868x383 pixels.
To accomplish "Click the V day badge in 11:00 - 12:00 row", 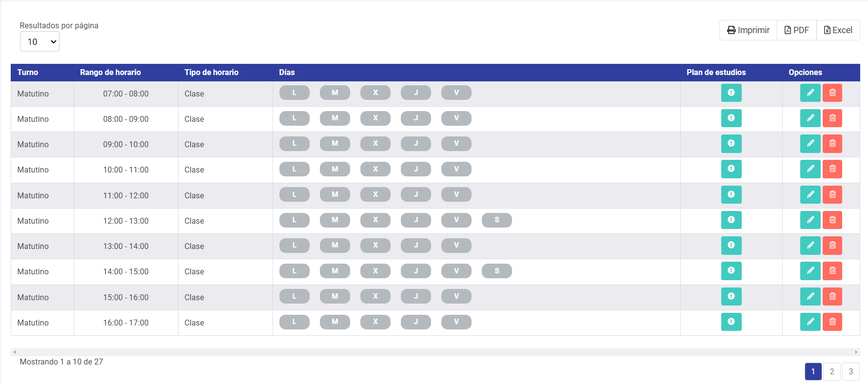I will (456, 194).
